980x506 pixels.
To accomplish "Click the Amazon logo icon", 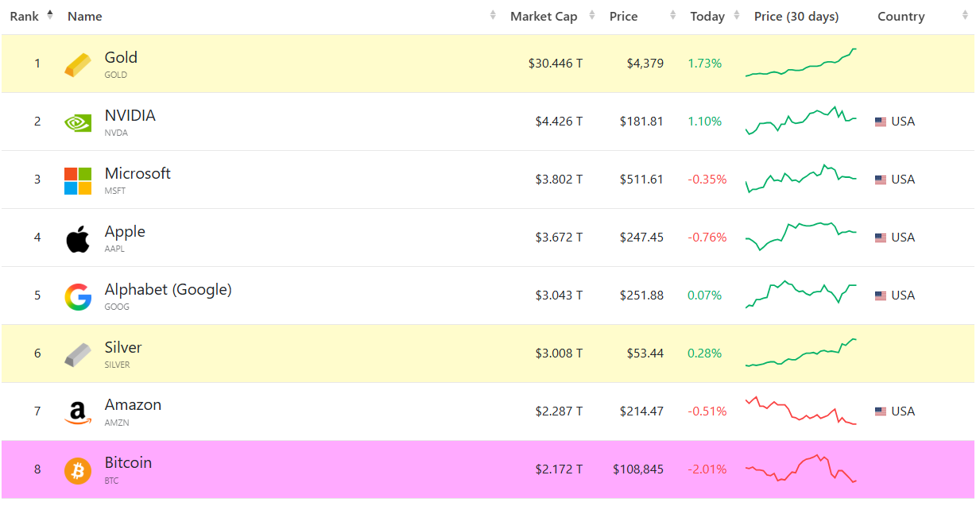I will pyautogui.click(x=78, y=412).
